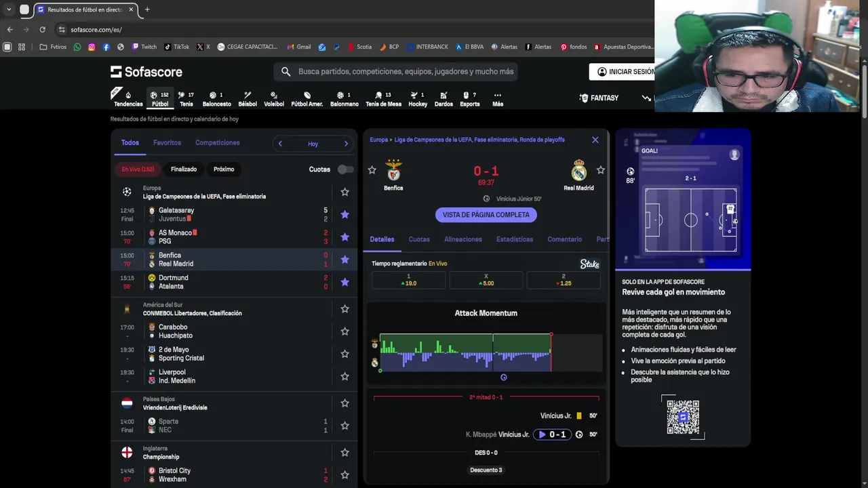868x488 pixels.
Task: Select the Fútbol sport icon
Action: coord(160,99)
